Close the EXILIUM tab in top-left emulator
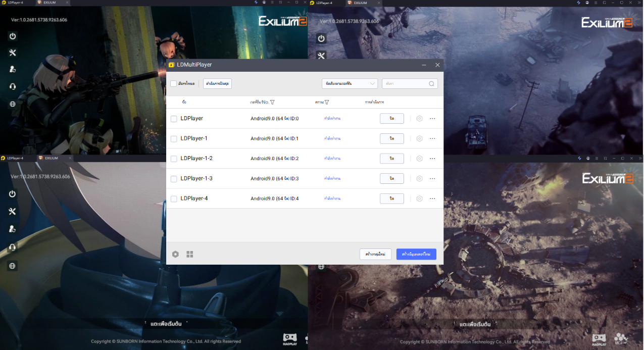Viewport: 644px width, 350px height. [x=67, y=3]
